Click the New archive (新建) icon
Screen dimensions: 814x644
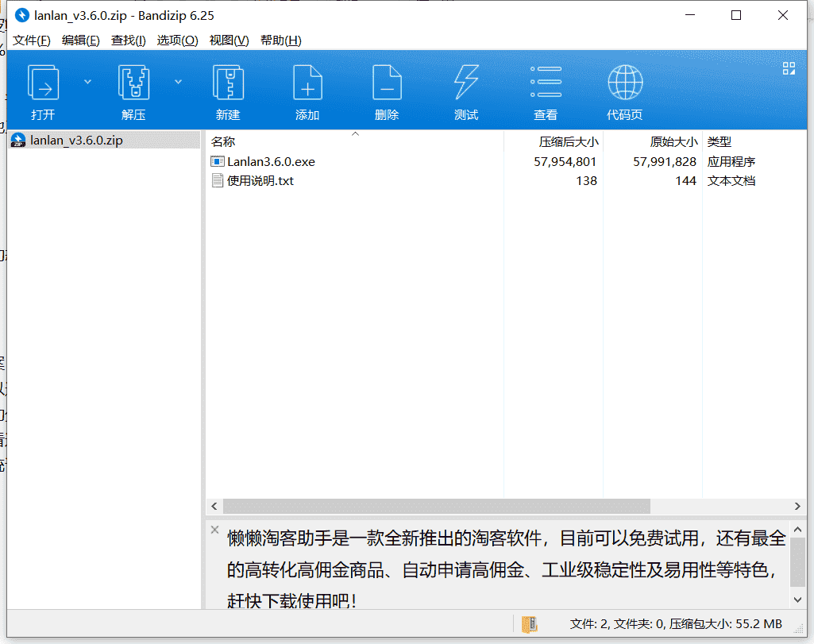pos(228,82)
